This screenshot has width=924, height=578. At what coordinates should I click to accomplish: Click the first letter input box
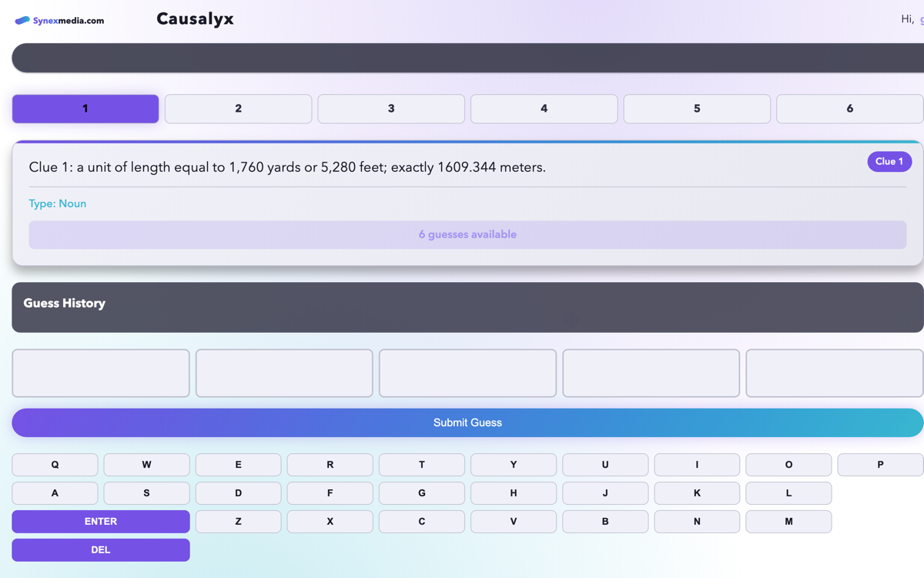click(100, 373)
